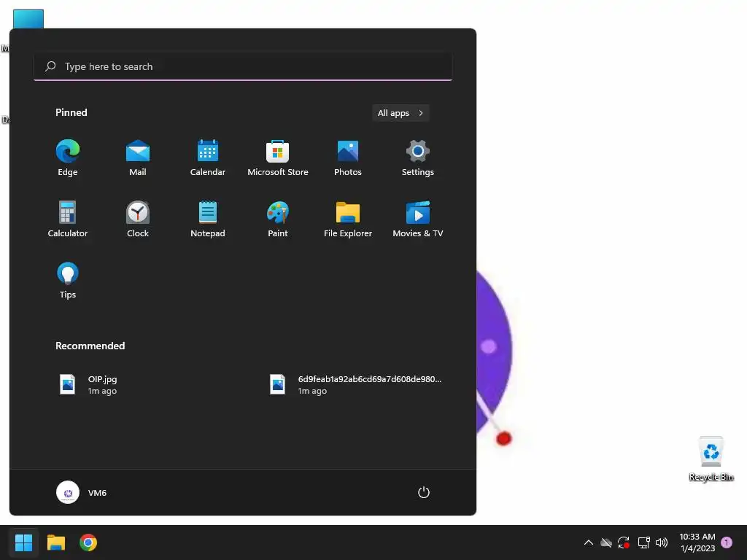The image size is (747, 560).
Task: Open Notepad from pinned apps
Action: pos(208,219)
